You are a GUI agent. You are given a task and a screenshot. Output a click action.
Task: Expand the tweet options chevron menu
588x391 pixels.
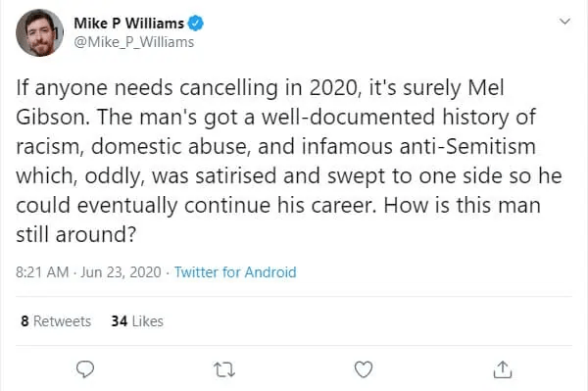click(564, 22)
